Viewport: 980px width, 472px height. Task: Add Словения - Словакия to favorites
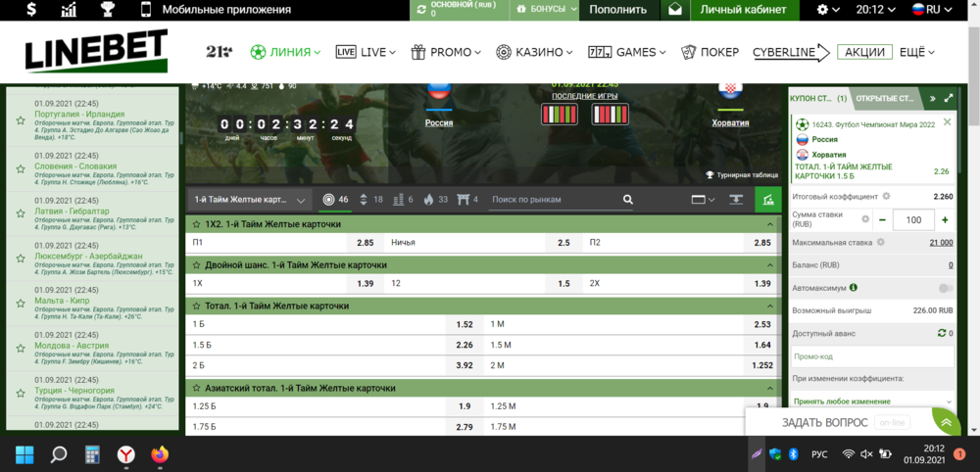(x=21, y=169)
